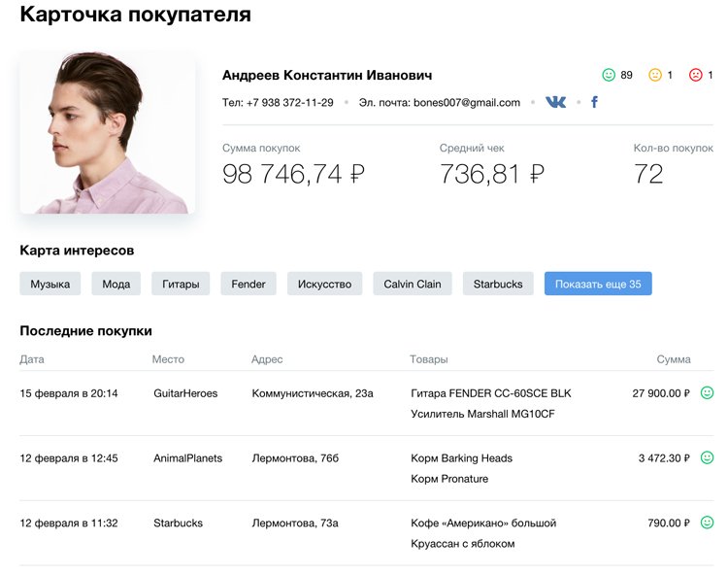728x574 pixels.
Task: Select the Starbucks interest tag
Action: [498, 284]
